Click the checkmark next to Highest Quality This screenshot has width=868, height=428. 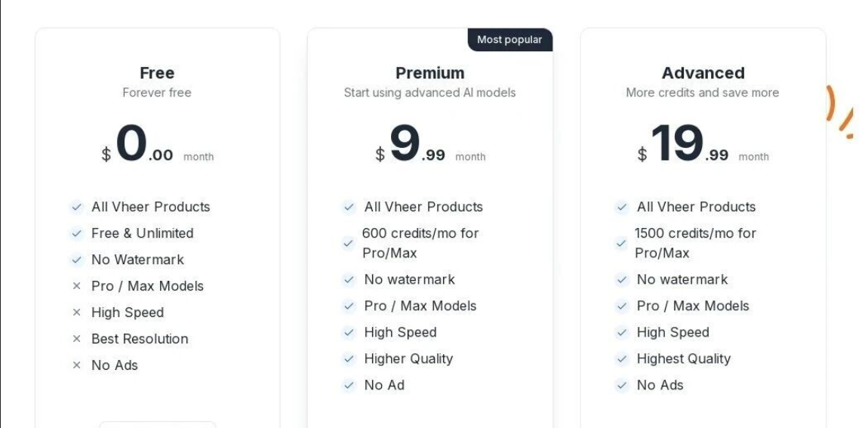tap(621, 359)
